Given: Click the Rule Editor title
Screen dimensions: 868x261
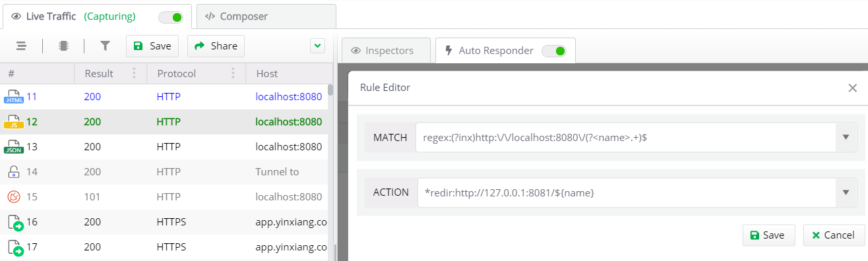Looking at the screenshot, I should point(385,88).
